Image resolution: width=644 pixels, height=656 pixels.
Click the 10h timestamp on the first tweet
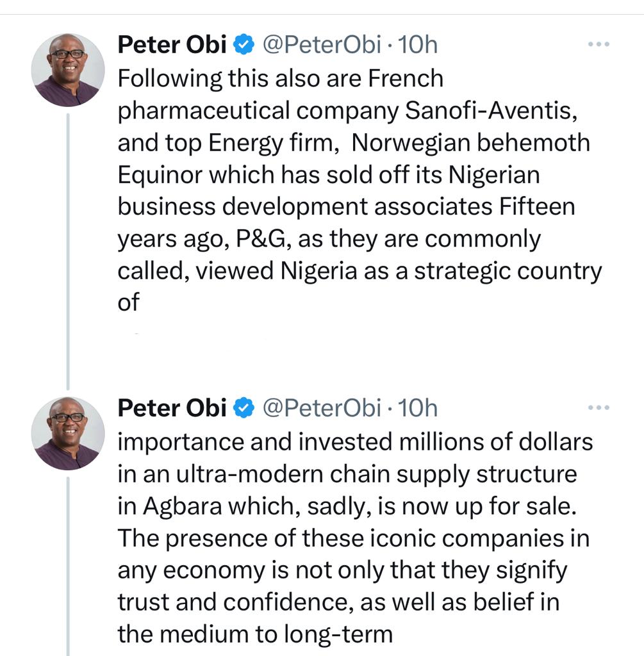point(418,45)
